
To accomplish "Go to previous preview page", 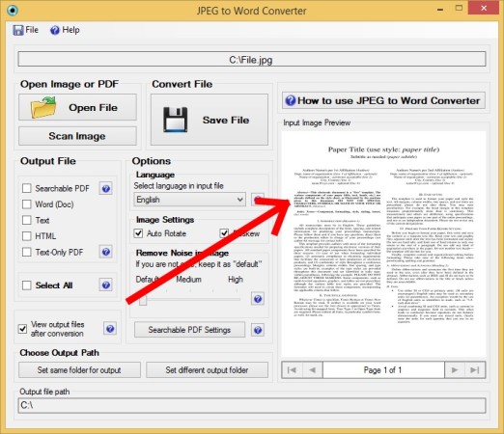I will 312,370.
